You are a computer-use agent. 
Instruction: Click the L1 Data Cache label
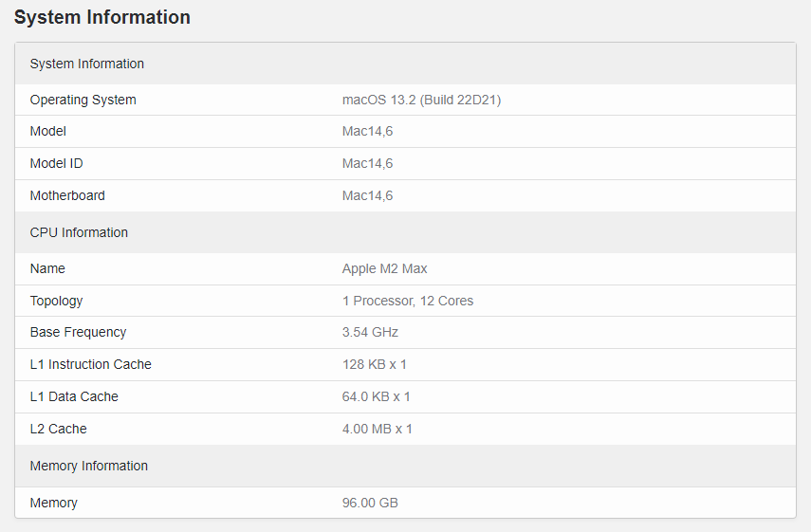(74, 396)
